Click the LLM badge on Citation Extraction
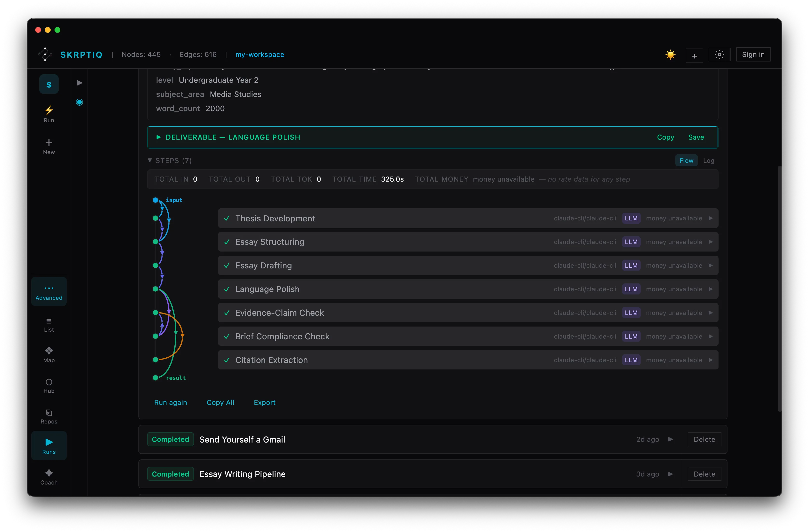The width and height of the screenshot is (809, 532). click(631, 360)
